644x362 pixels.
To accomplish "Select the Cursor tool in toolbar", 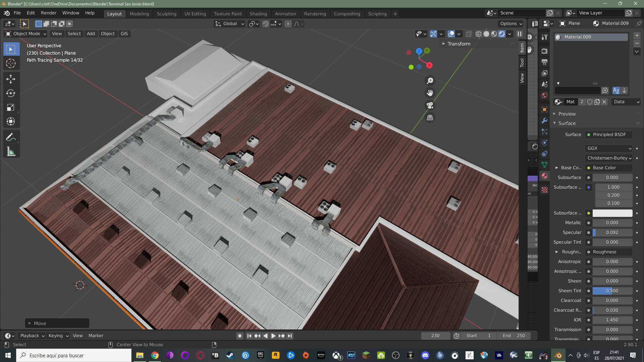I will click(x=11, y=64).
